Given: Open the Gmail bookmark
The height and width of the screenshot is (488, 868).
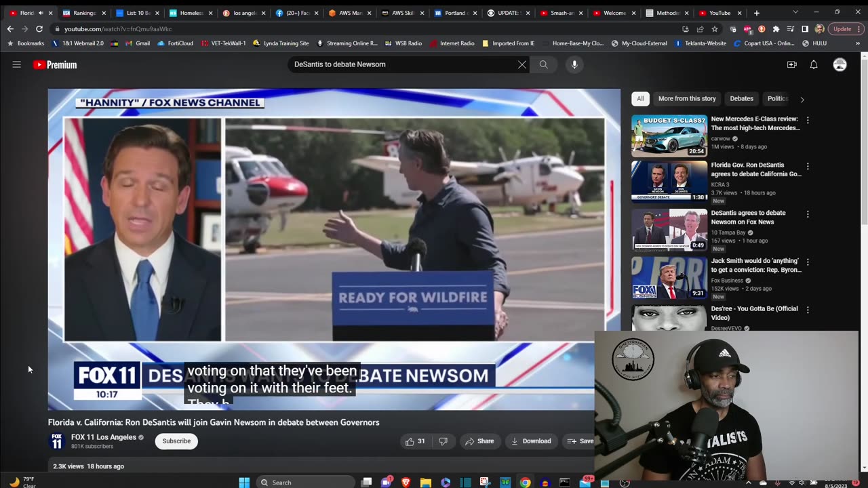Looking at the screenshot, I should point(136,43).
